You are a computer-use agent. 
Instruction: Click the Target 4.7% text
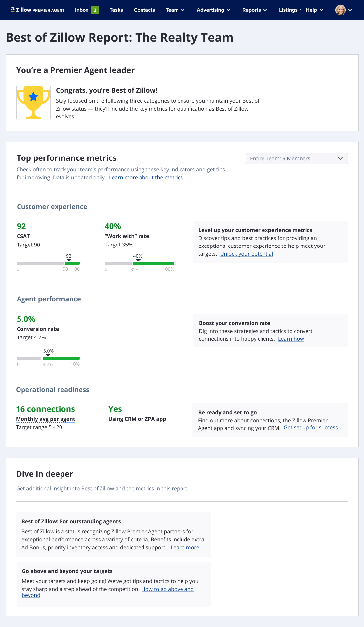click(31, 337)
